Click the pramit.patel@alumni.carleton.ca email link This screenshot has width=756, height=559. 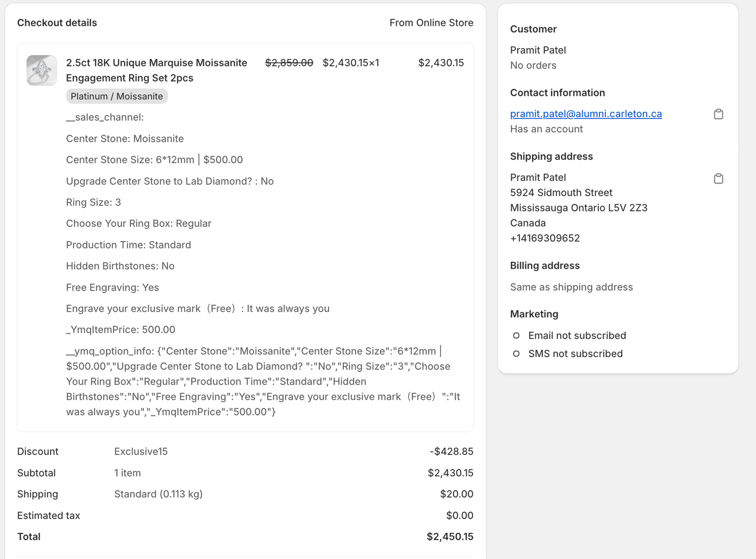[586, 113]
